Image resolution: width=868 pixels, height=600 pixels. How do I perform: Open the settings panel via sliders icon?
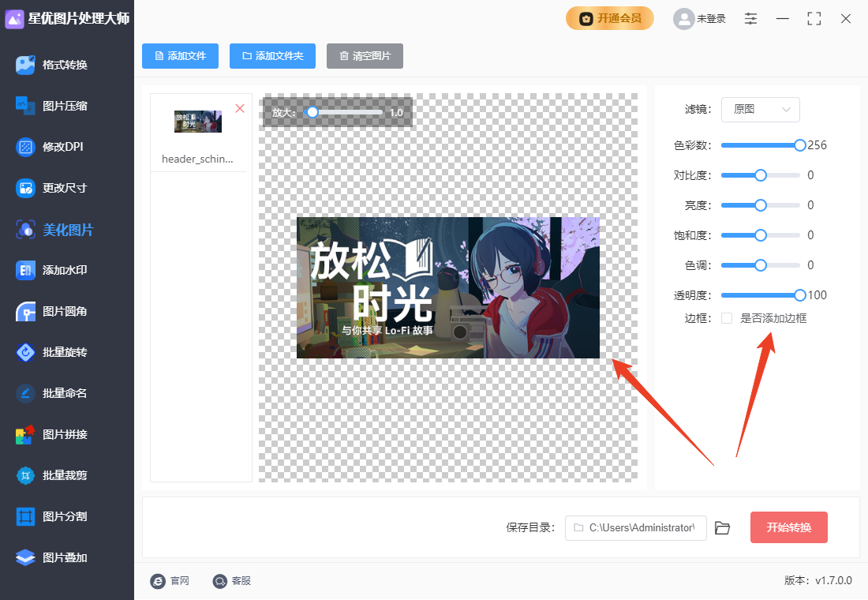750,17
